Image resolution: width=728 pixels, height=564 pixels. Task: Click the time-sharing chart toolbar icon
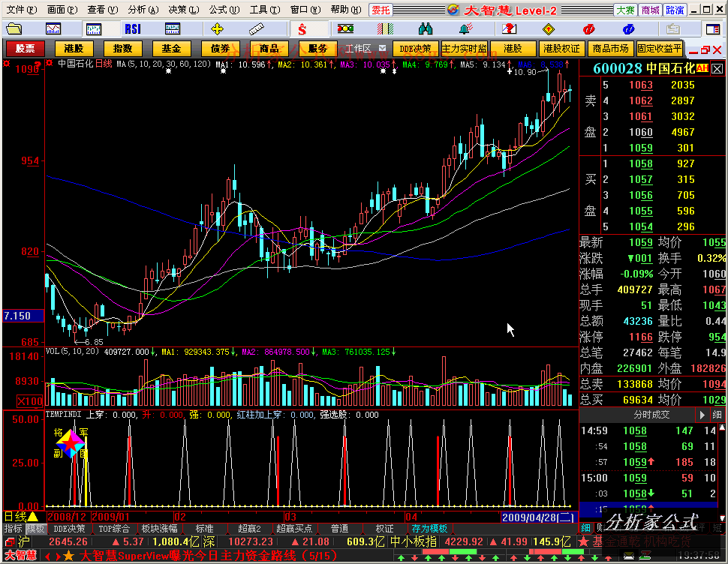click(53, 29)
